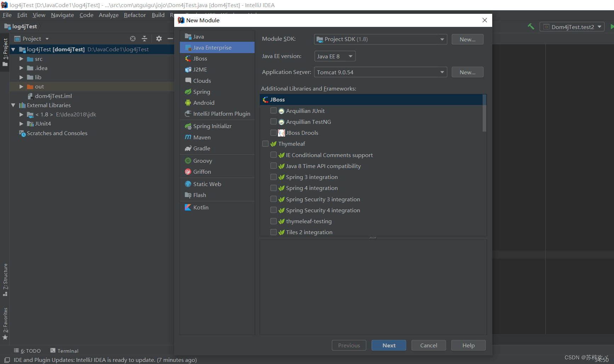This screenshot has height=364, width=614.
Task: Hide Project panel with minimize icon
Action: point(170,39)
